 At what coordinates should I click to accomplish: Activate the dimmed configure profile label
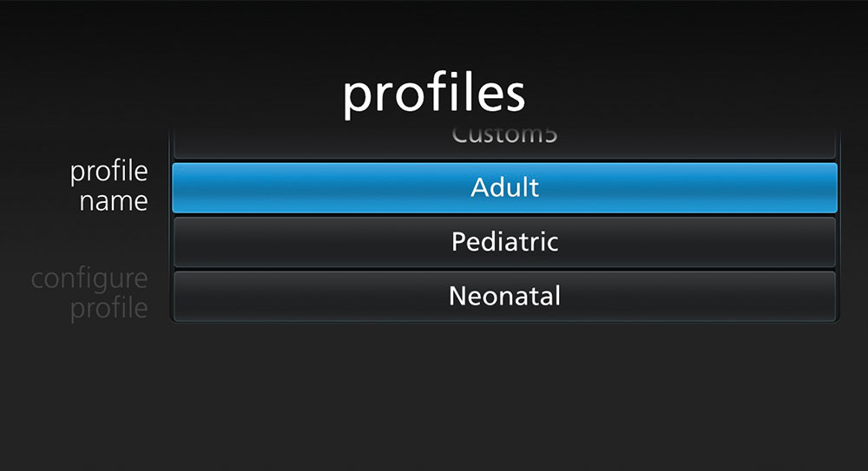(x=89, y=293)
